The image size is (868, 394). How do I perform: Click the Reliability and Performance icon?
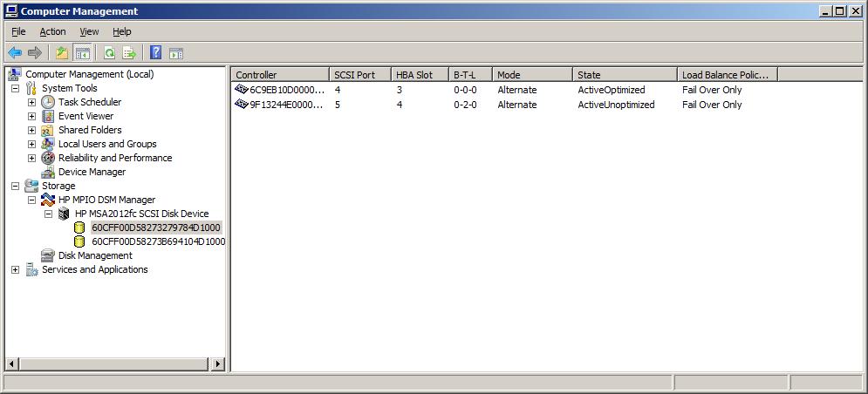point(48,158)
